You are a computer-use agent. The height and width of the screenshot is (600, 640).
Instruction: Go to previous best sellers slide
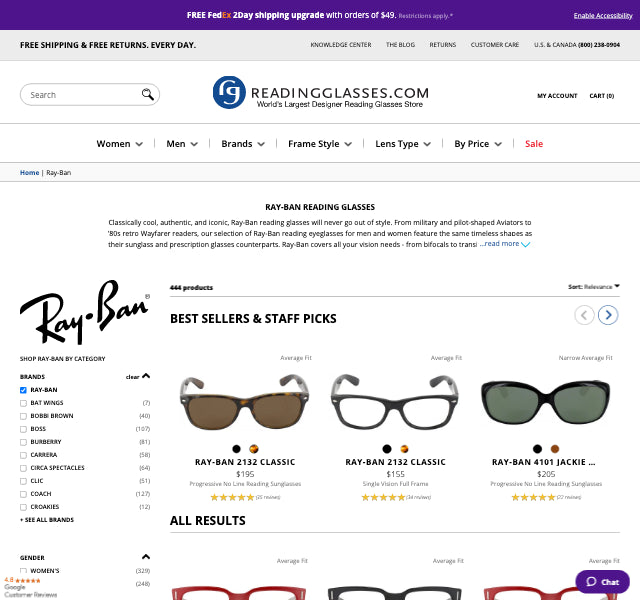584,315
